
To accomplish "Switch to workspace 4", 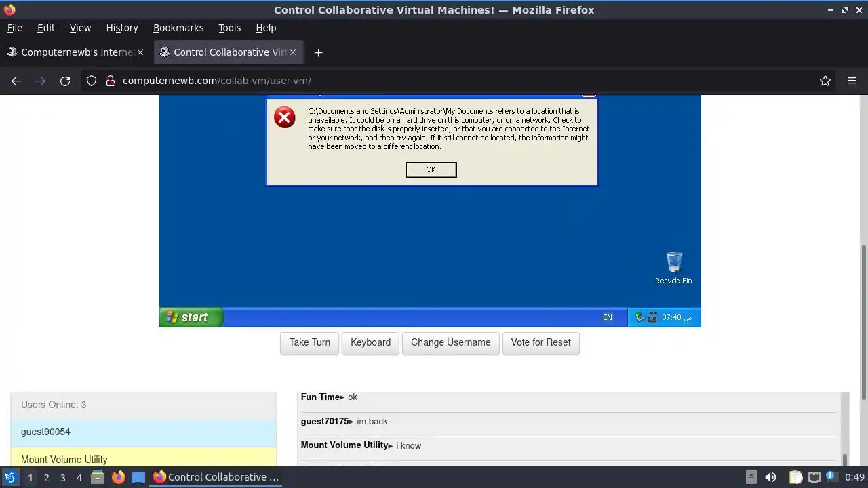I will 79,478.
